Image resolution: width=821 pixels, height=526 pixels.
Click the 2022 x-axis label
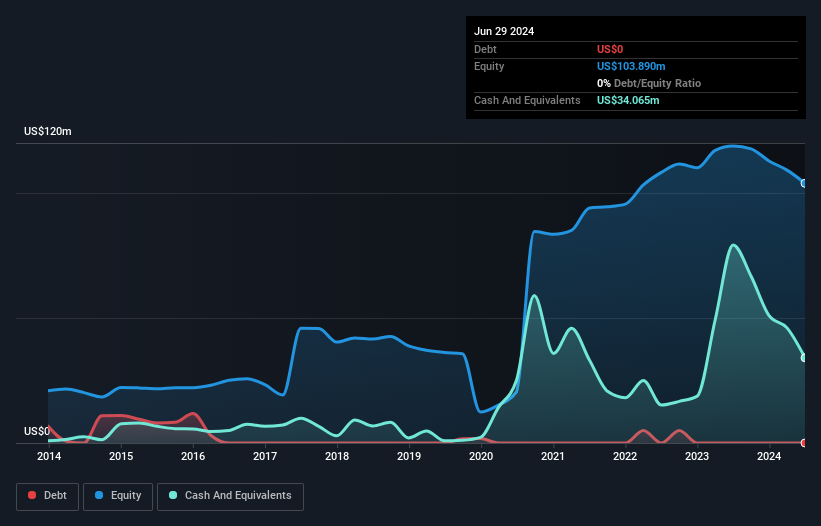(x=625, y=456)
